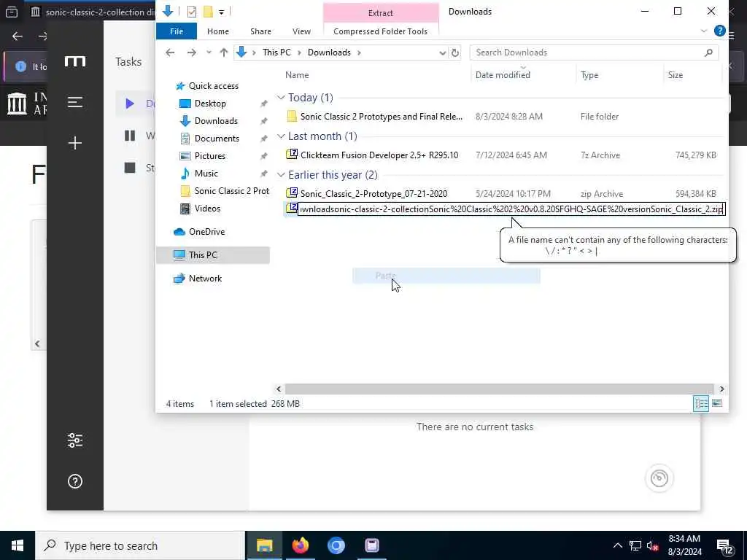Open Music in the navigation pane
The image size is (747, 560).
pyautogui.click(x=206, y=174)
